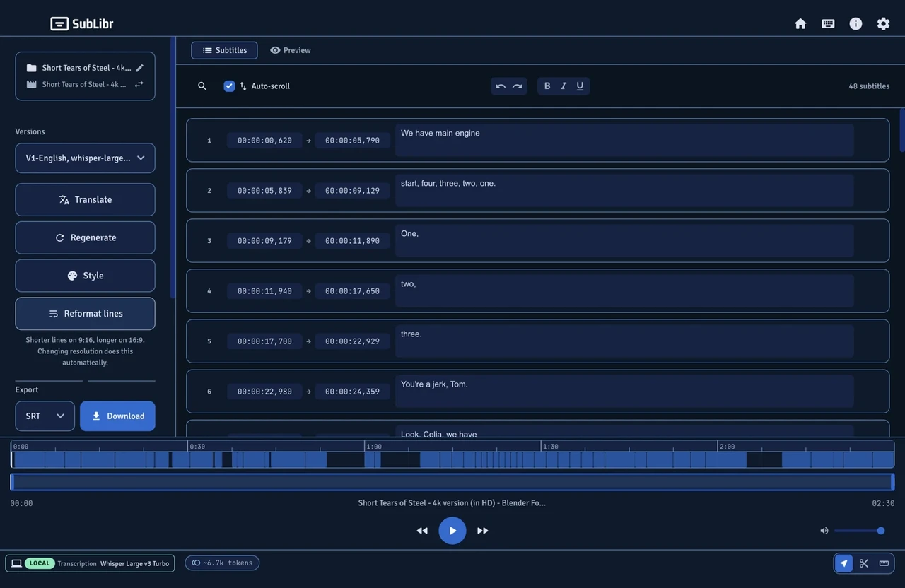
Task: Click the '48 subtitles' count text
Action: point(869,86)
